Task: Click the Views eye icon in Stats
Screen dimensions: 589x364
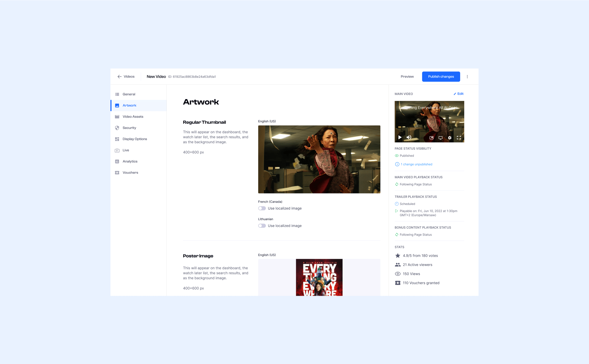Action: click(398, 274)
